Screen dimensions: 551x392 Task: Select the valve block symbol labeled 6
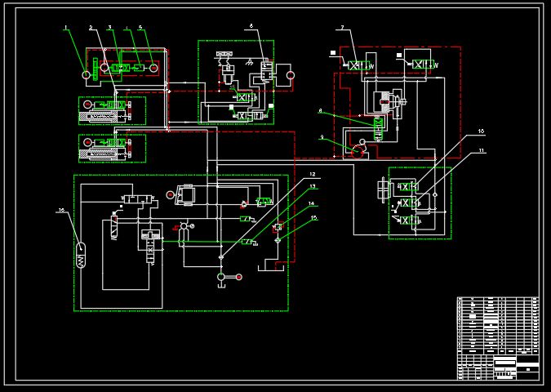pyautogui.click(x=265, y=72)
